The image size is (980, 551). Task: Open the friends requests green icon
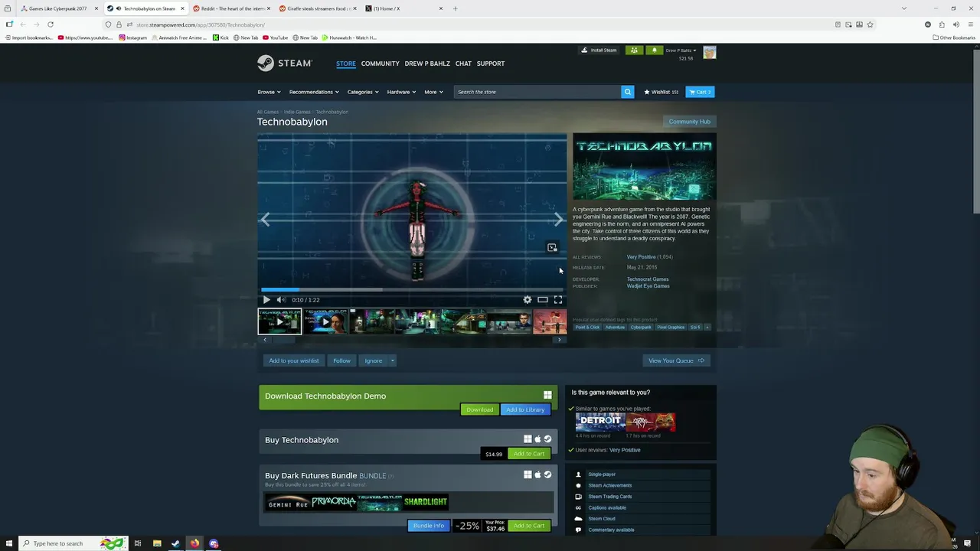tap(634, 51)
